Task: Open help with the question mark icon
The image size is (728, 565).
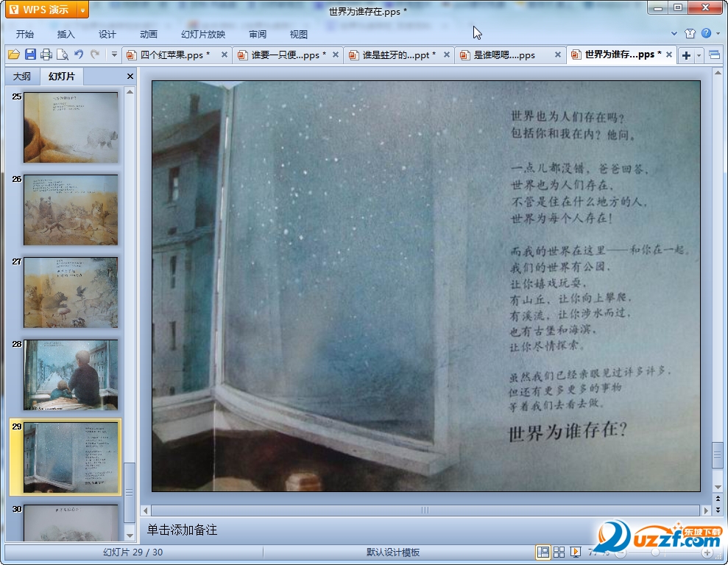Action: click(706, 33)
